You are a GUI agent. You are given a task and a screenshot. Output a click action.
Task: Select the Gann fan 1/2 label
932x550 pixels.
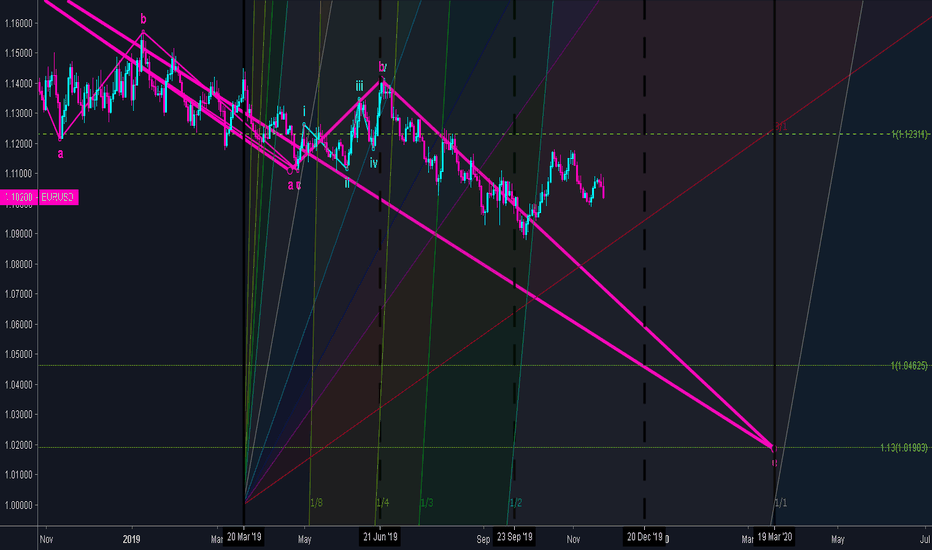click(x=516, y=502)
